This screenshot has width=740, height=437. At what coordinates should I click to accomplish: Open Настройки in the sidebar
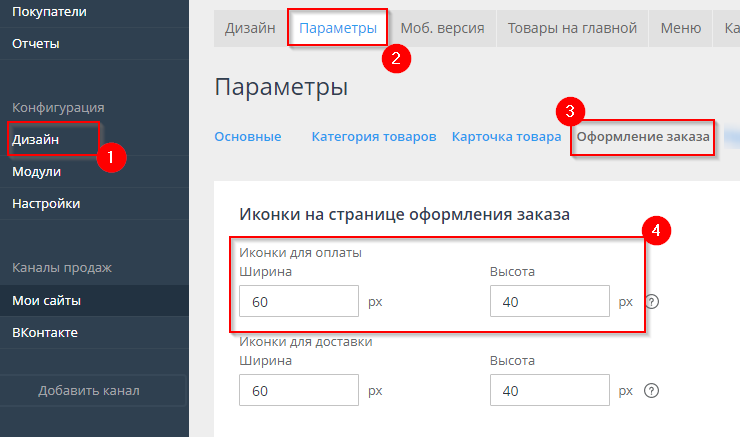[46, 203]
